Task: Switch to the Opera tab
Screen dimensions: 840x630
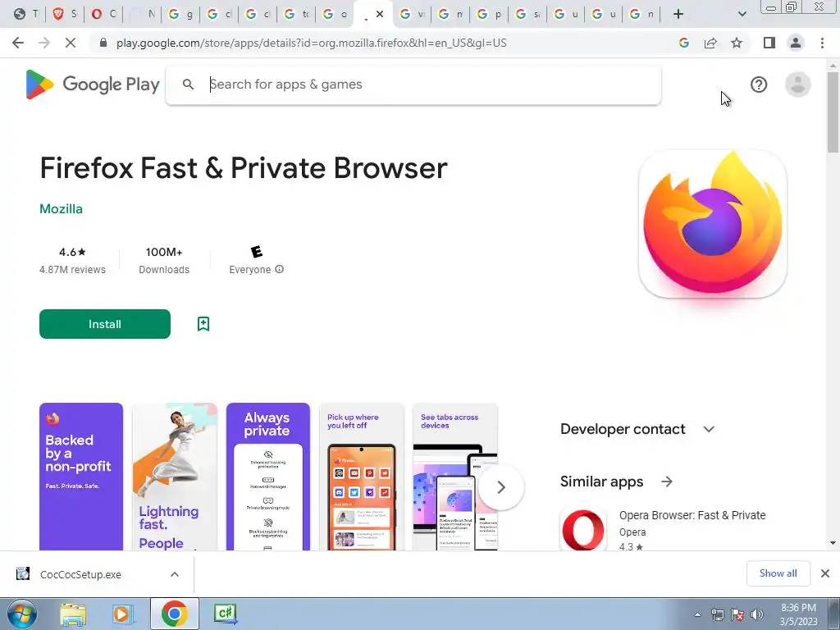Action: pos(103,14)
